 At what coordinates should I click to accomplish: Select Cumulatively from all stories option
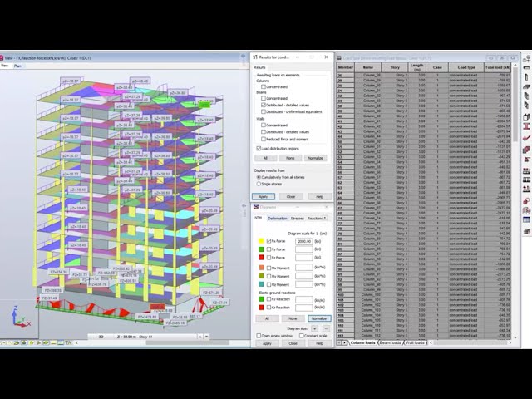(259, 177)
